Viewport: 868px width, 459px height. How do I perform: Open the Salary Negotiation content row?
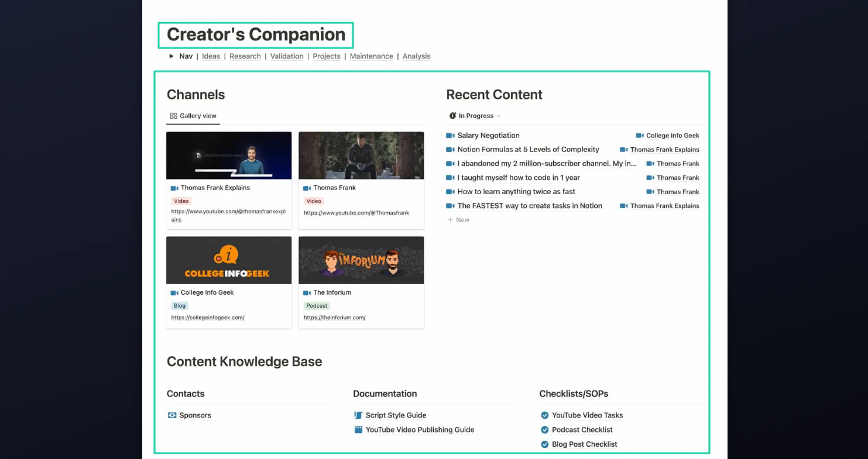489,136
